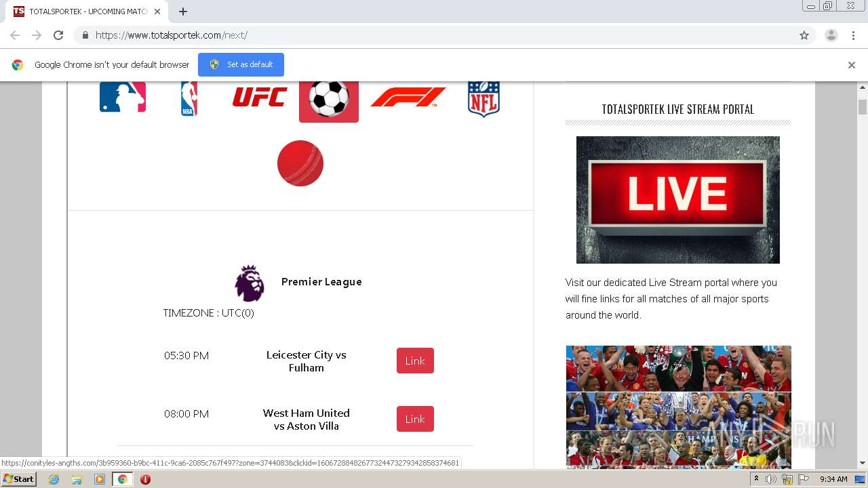Select the MLB sport icon
Screen dimensions: 868x488
click(x=123, y=97)
